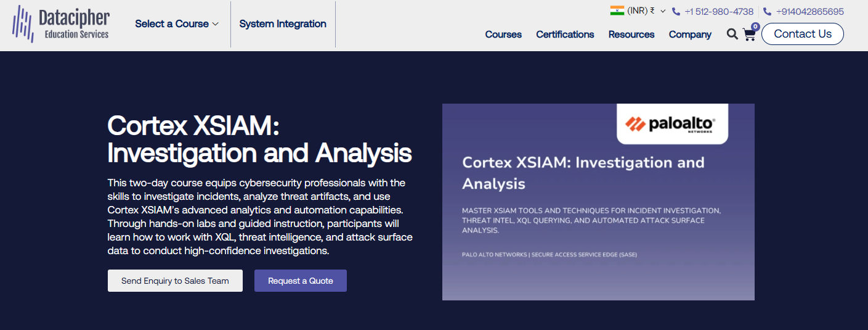Click the India flag currency icon
868x330 pixels.
pyautogui.click(x=617, y=10)
